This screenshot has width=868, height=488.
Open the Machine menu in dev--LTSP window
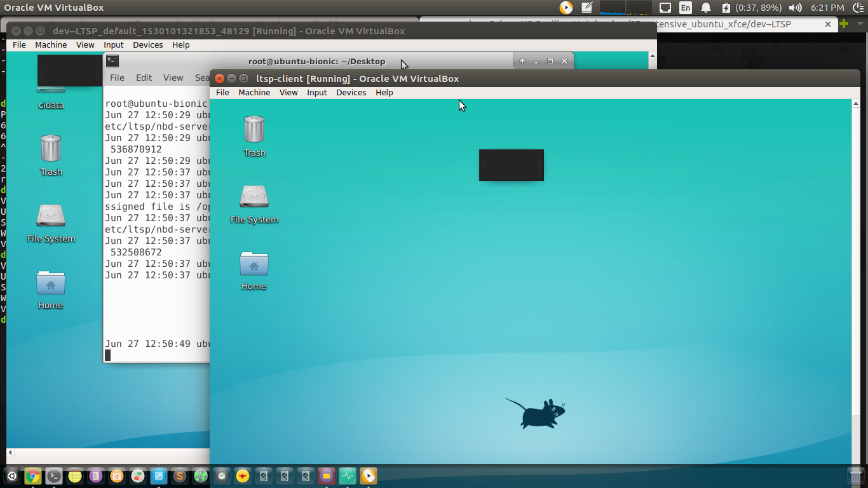click(51, 44)
